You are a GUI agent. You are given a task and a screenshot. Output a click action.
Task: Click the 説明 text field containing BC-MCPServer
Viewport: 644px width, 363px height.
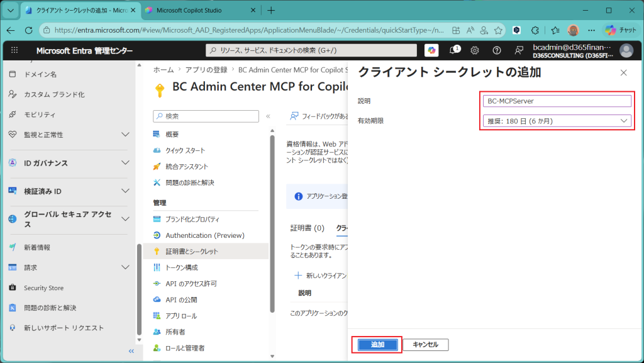coord(557,101)
